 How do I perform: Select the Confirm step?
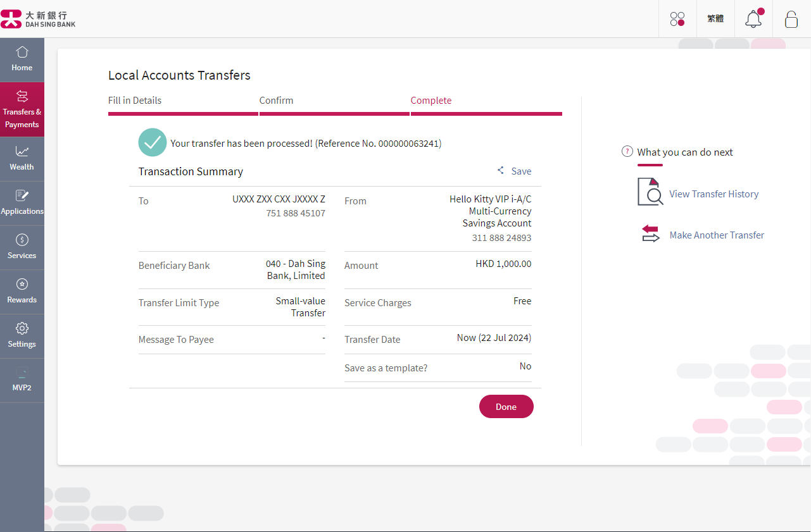click(276, 101)
